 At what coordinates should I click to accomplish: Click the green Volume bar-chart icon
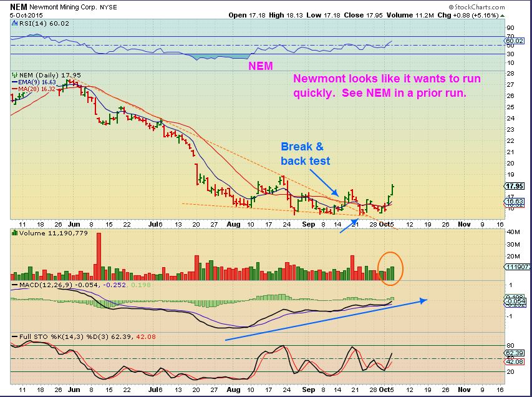[14, 233]
